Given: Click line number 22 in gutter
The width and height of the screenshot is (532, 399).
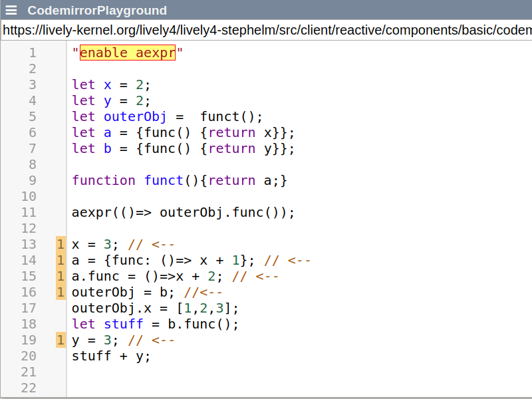Looking at the screenshot, I should tap(29, 388).
